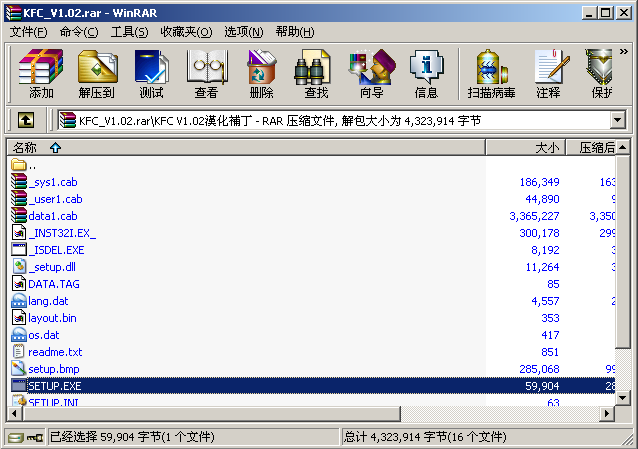Click the key icon in status bar
Viewport: 638px width, 449px height.
point(35,438)
